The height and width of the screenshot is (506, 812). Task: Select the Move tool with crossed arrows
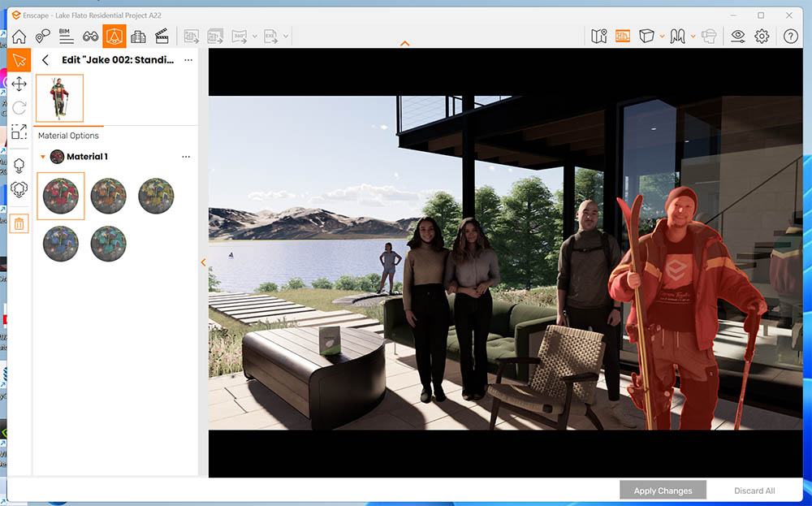click(19, 84)
